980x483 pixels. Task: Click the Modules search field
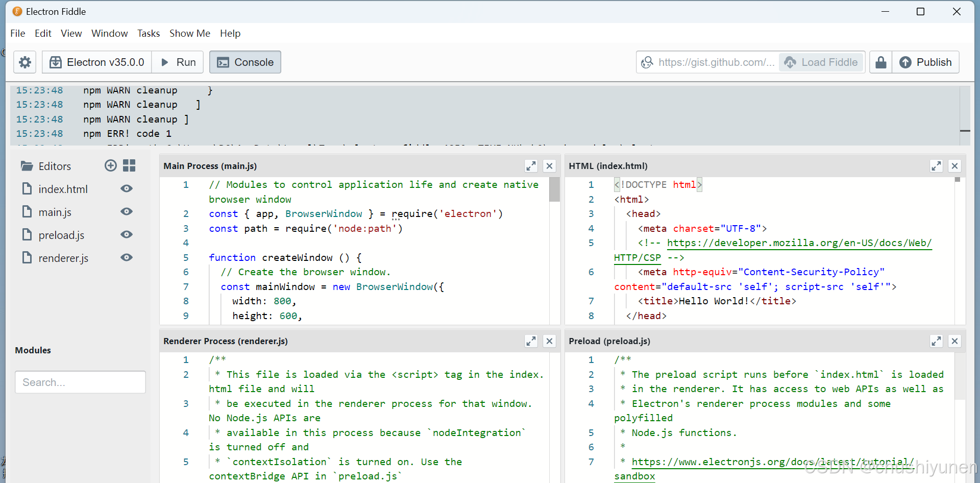tap(80, 382)
